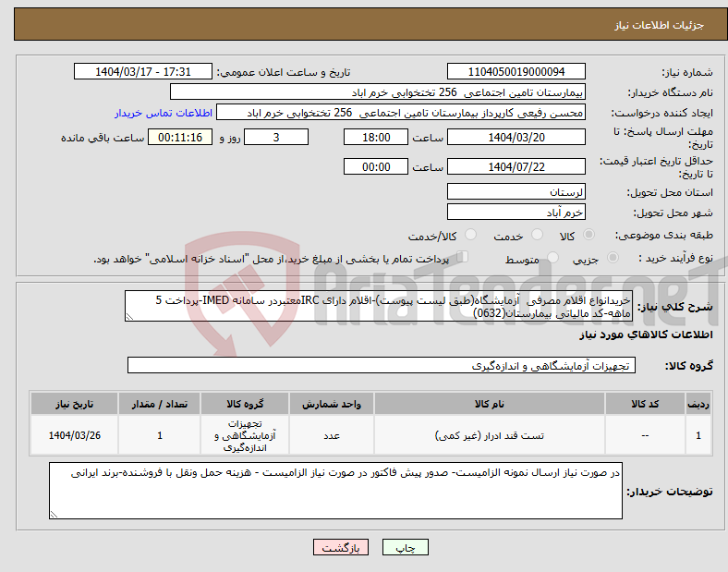Click the item name تست قند ادرار cell
This screenshot has height=572, width=728.
point(490,435)
